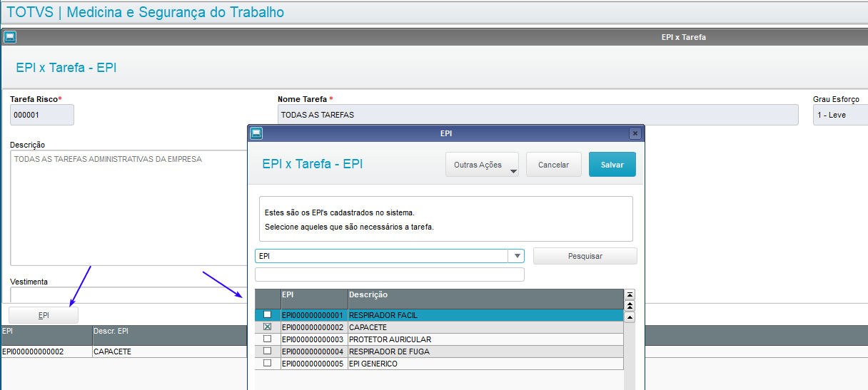The height and width of the screenshot is (390, 868).
Task: Select code EPI000000000003 cell
Action: (x=313, y=339)
